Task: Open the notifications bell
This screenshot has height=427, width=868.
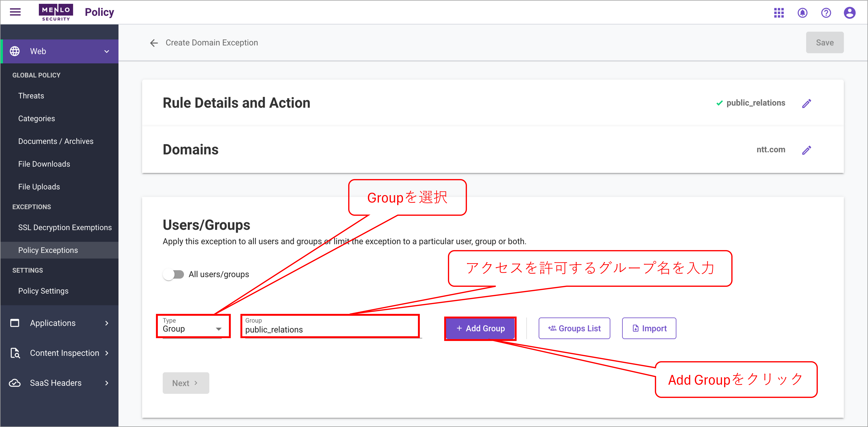Action: click(x=803, y=13)
